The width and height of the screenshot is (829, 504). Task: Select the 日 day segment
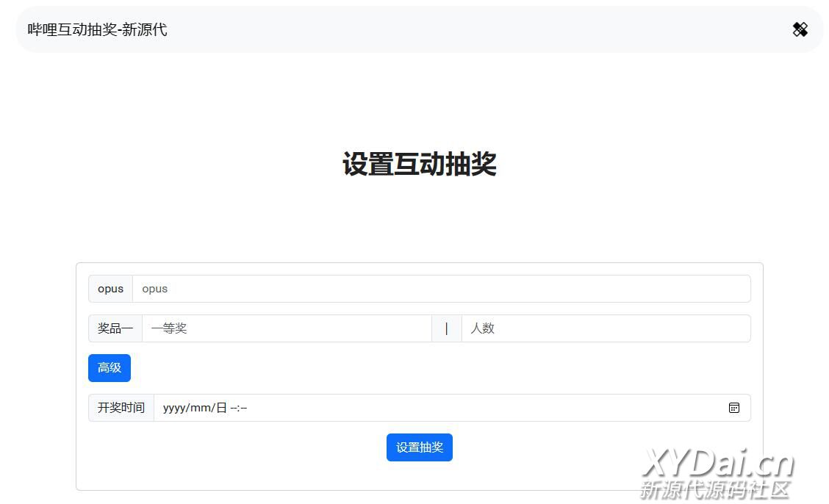(x=221, y=408)
